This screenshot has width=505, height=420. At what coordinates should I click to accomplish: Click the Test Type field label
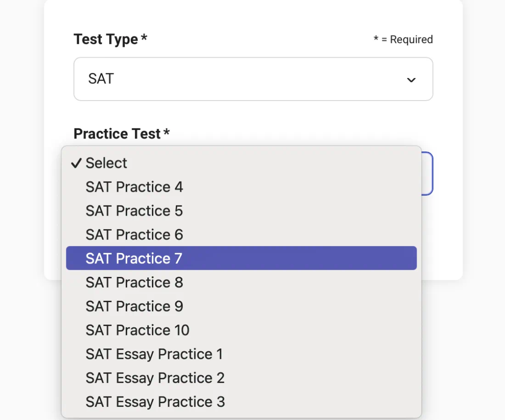106,39
